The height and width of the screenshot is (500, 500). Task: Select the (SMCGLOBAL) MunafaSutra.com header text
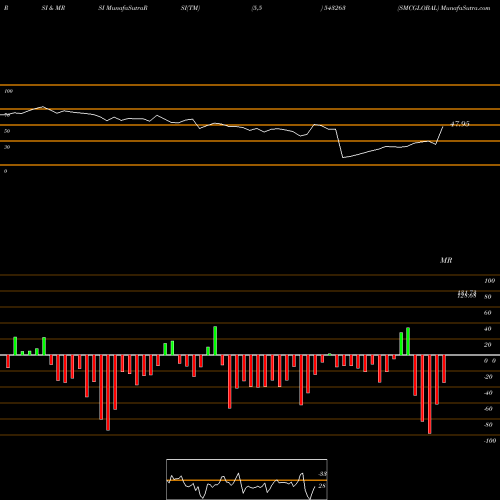tap(444, 8)
